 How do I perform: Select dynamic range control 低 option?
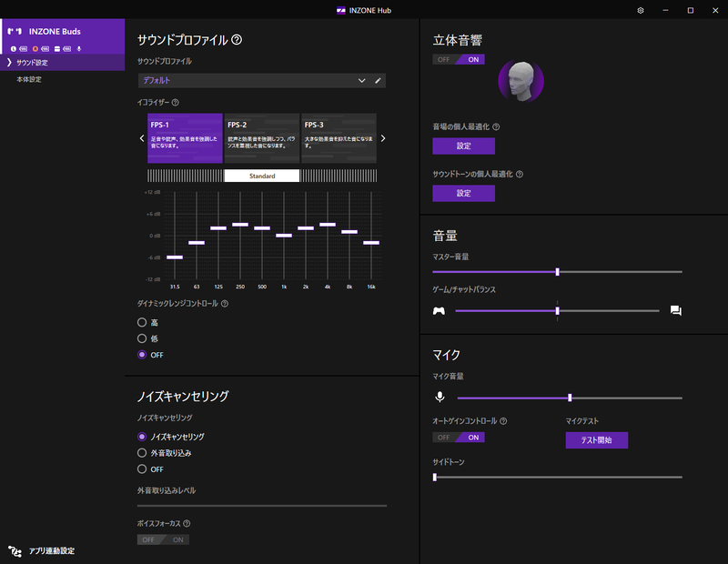point(142,338)
